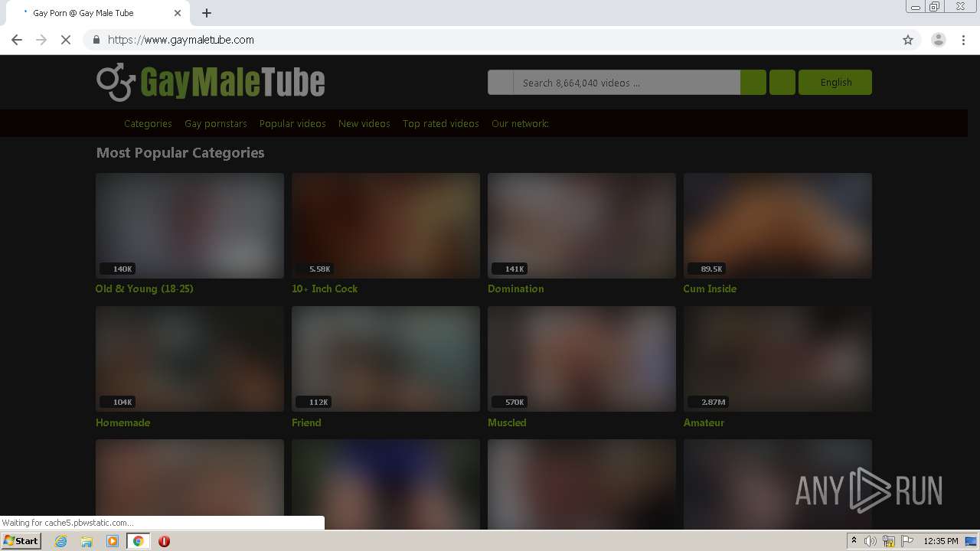
Task: Launch Internet Explorer from taskbar
Action: [60, 541]
